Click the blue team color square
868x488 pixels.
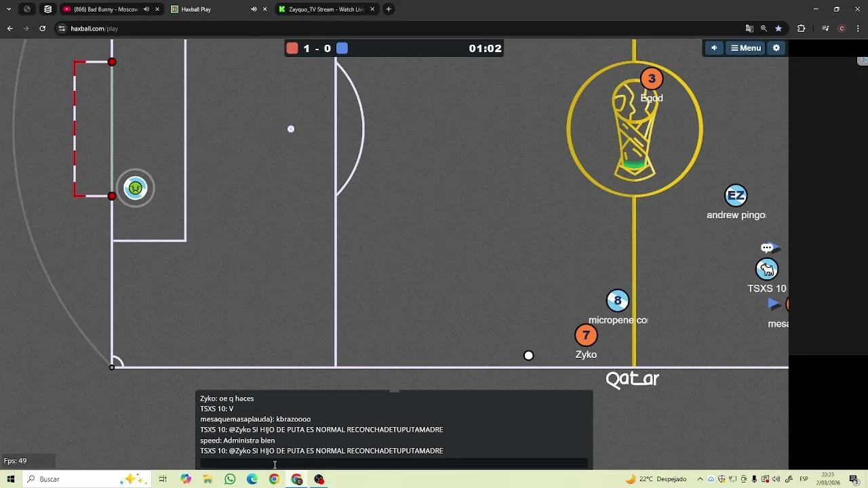pos(342,48)
